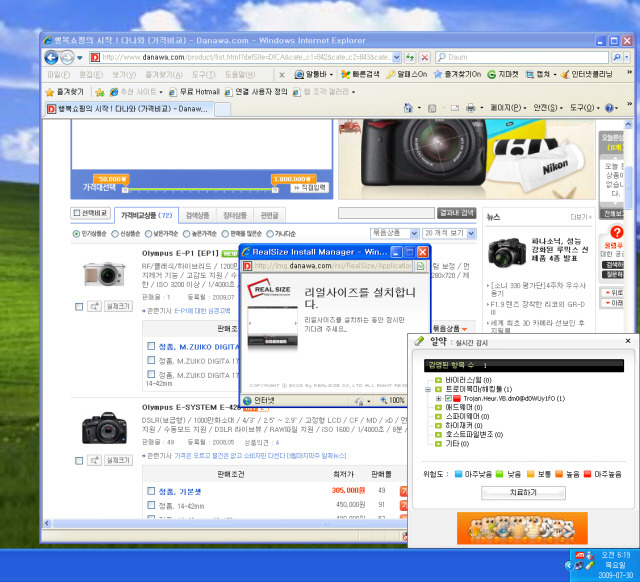640x582 pixels.
Task: Select 낮은가격순 sort radio button
Action: pos(149,234)
